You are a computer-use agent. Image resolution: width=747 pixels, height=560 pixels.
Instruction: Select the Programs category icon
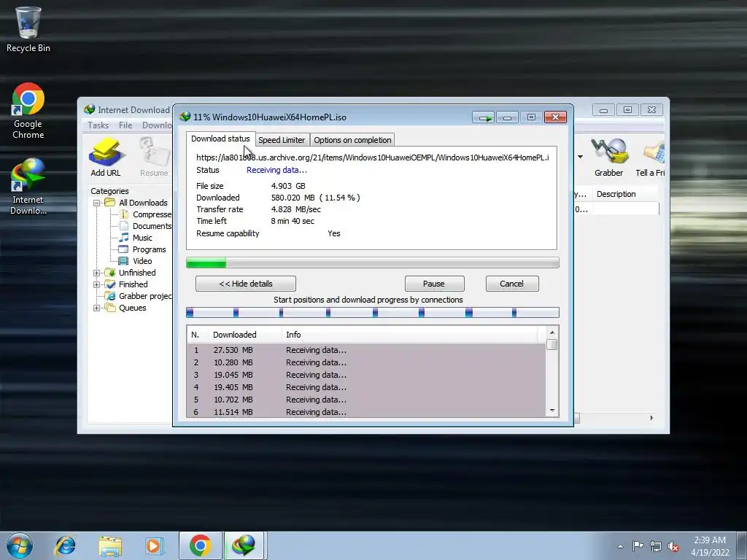tap(123, 249)
